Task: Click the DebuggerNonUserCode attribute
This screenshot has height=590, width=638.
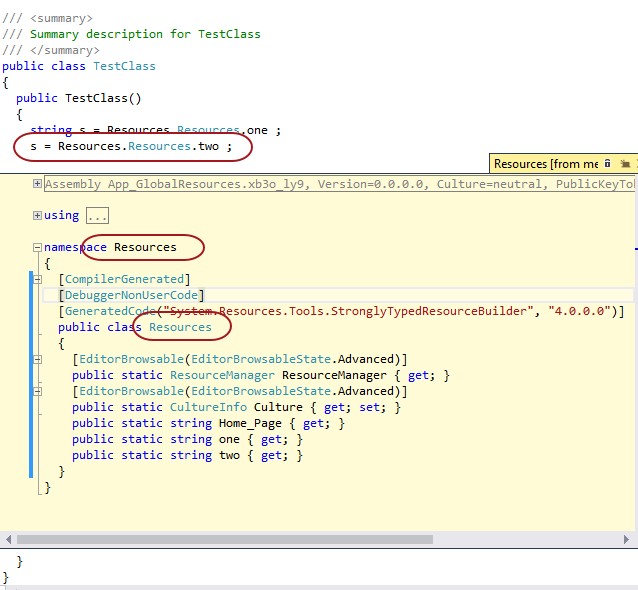Action: click(132, 295)
